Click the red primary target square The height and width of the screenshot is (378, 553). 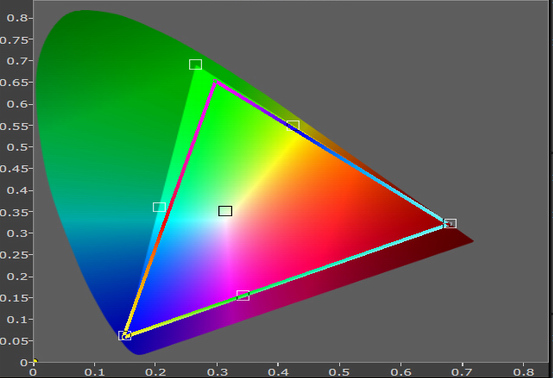[x=450, y=223]
